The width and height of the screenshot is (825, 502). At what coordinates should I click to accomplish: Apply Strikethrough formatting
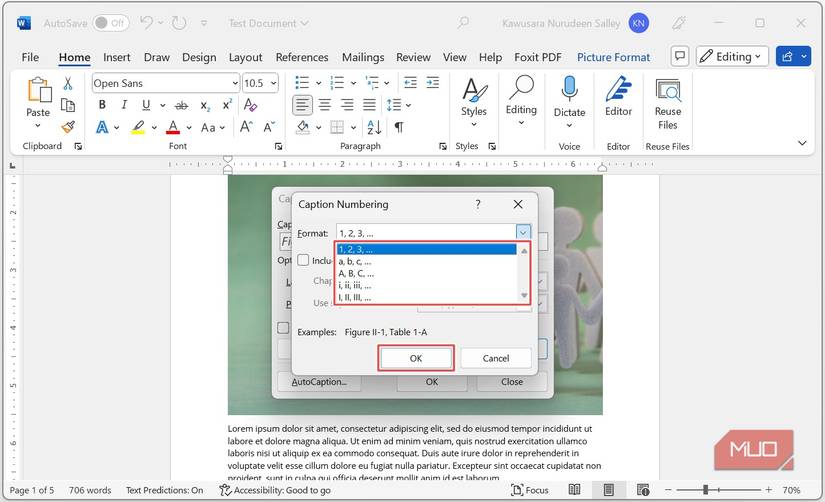click(x=181, y=105)
